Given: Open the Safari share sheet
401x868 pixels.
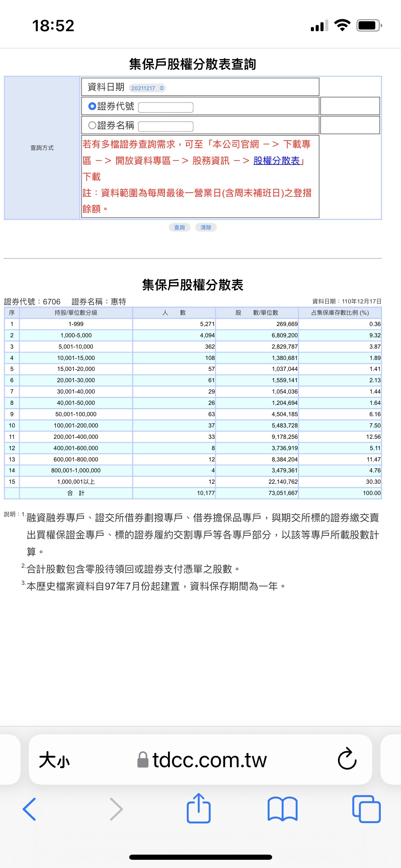Looking at the screenshot, I should coord(198,808).
